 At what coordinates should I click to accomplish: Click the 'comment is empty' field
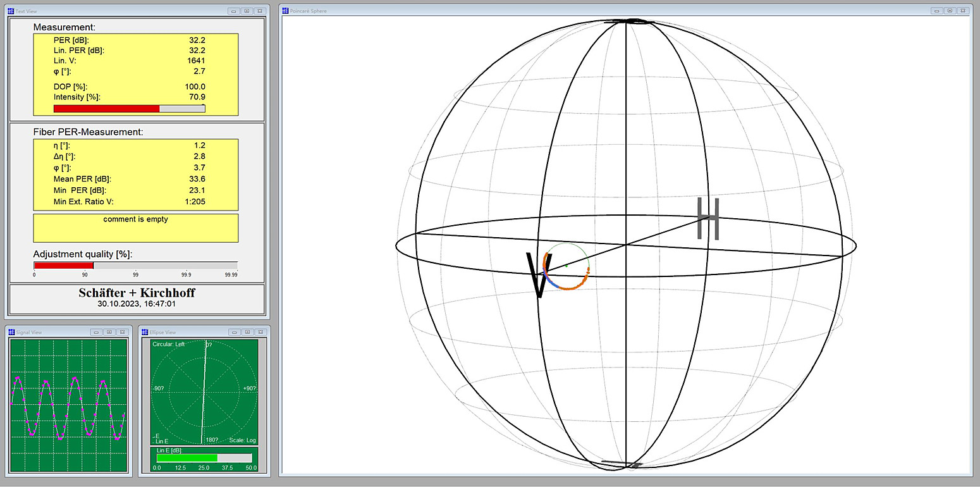click(x=135, y=228)
